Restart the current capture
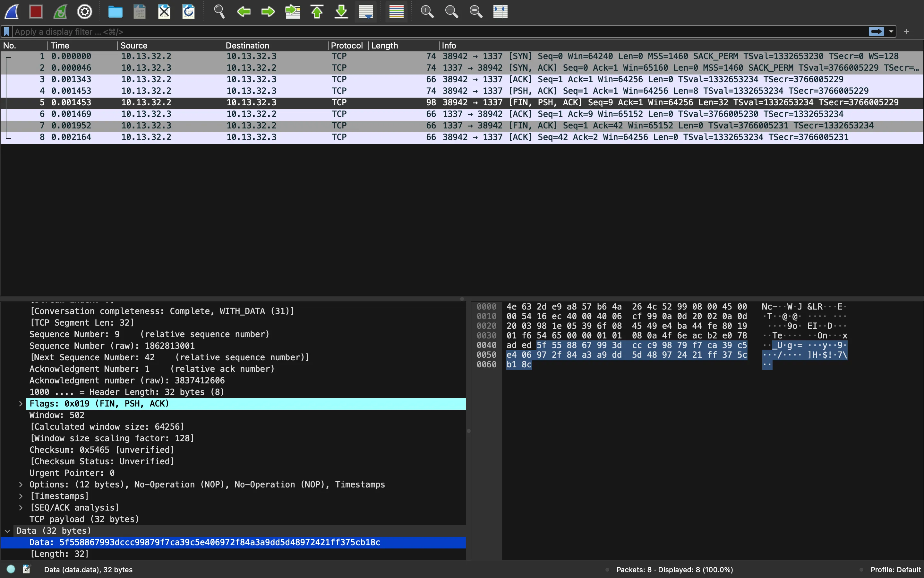This screenshot has width=924, height=578. (60, 12)
